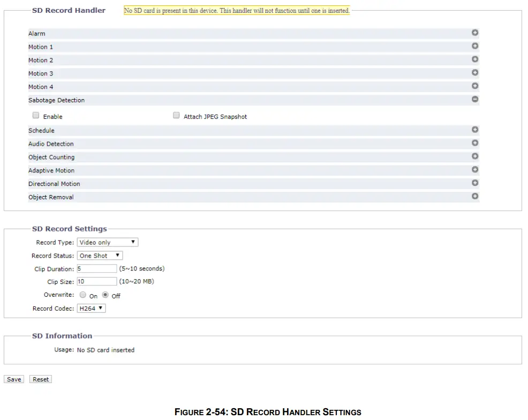528x420 pixels.
Task: Click the Motion 1 row header
Action: 254,47
